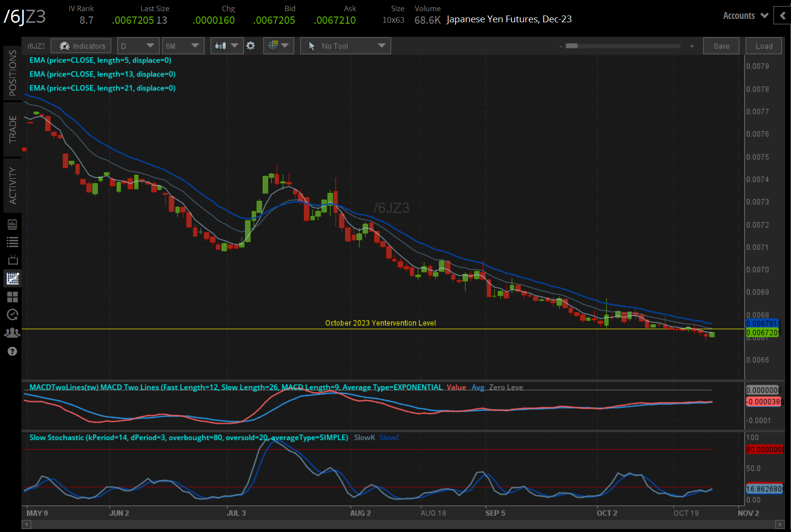Click the clock history icon in sidebar
791x532 pixels.
click(x=13, y=315)
